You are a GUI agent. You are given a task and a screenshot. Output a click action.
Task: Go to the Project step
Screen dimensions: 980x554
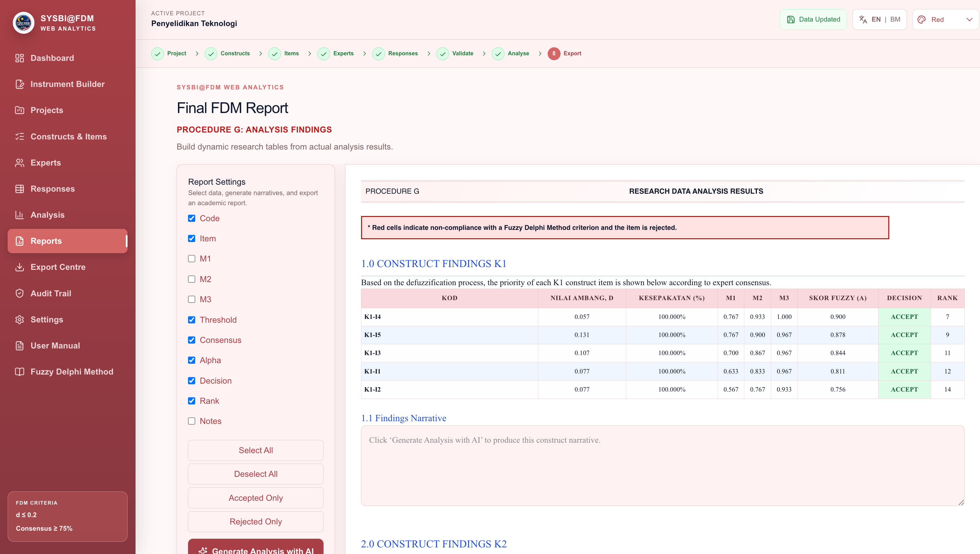point(169,54)
